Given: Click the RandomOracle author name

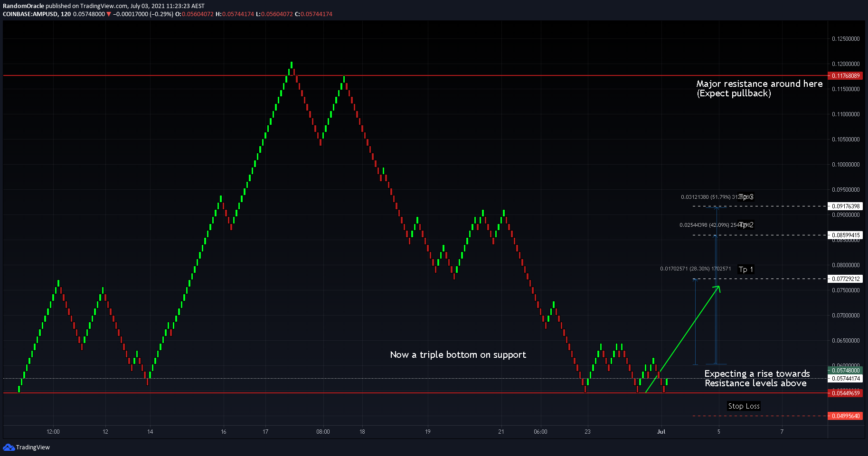Looking at the screenshot, I should point(23,6).
